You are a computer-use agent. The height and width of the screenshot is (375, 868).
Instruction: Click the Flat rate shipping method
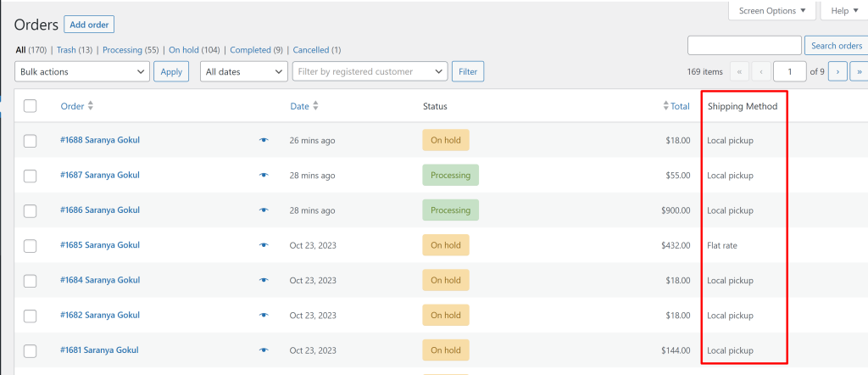tap(722, 245)
